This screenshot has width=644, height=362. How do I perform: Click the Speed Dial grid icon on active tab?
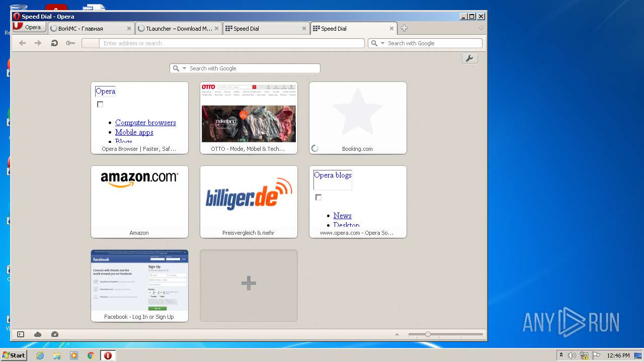click(316, 29)
